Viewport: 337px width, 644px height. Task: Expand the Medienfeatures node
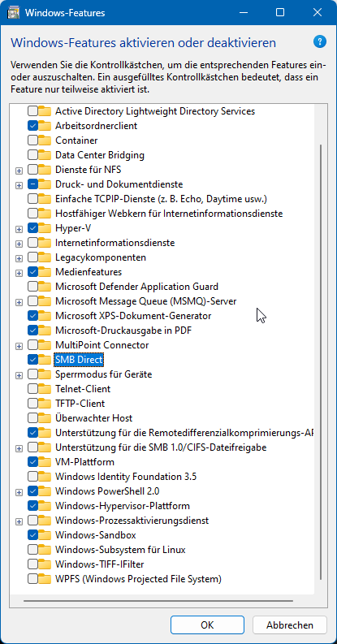(19, 272)
